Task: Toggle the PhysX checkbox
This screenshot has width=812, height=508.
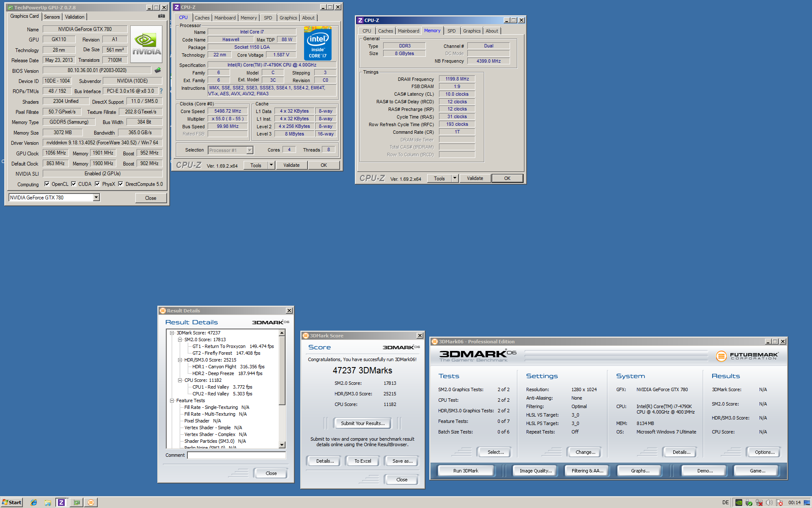Action: pos(97,184)
